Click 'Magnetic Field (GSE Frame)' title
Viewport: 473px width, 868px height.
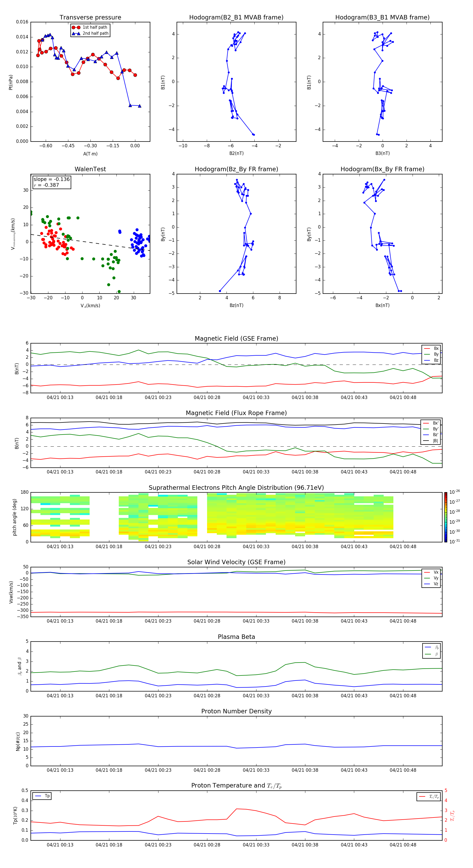pos(236,339)
